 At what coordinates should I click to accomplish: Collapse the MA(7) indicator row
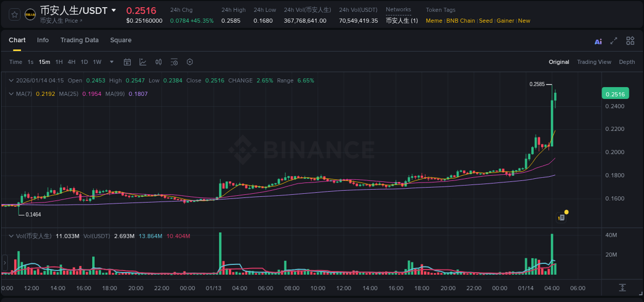tap(11, 94)
